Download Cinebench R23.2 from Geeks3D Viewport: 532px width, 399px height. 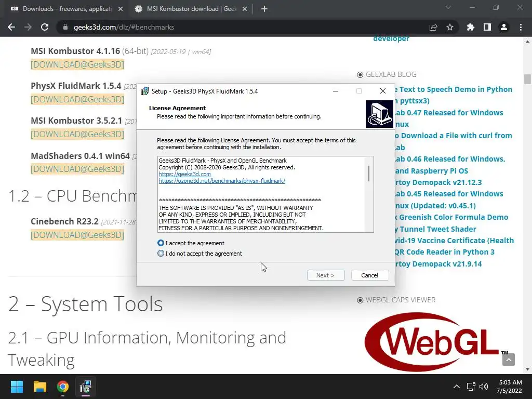77,235
